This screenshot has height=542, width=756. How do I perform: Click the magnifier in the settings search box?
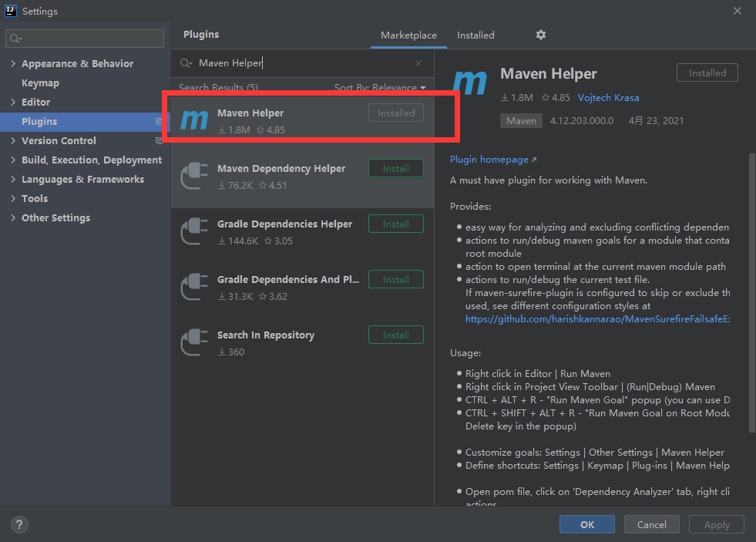click(x=15, y=39)
